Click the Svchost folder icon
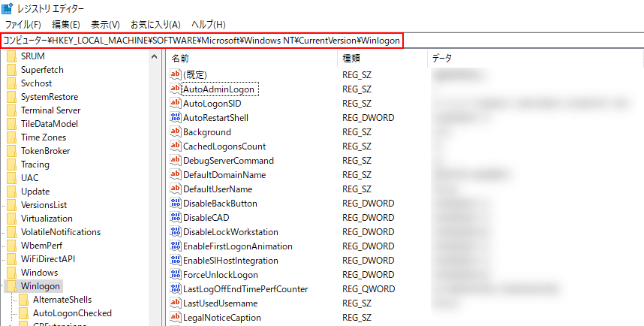Screen dimensions: 644x326 11,83
